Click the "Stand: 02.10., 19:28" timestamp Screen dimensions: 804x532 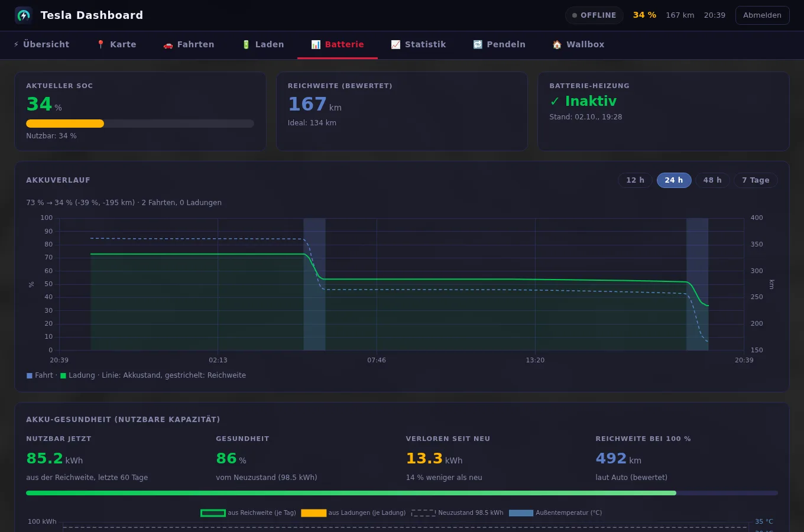click(x=586, y=117)
